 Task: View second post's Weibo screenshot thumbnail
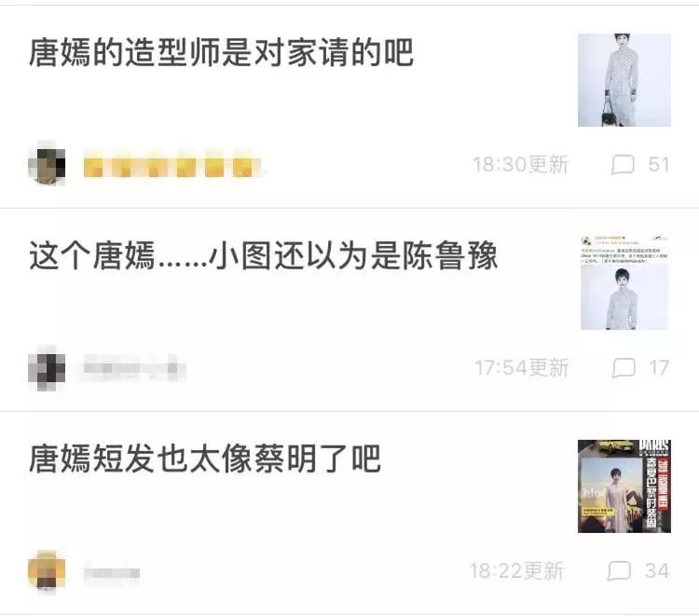(x=624, y=282)
